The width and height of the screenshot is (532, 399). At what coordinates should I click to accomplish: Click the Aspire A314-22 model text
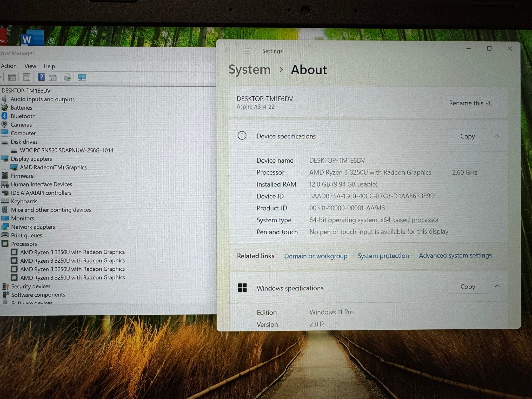click(255, 107)
